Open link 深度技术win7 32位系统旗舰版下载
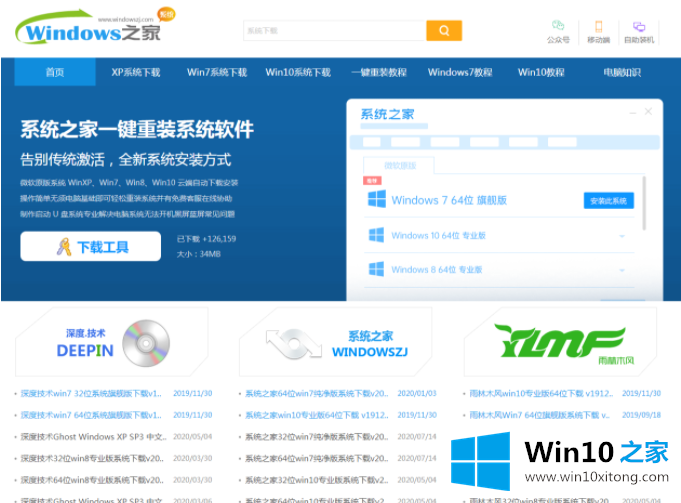Viewport: 681px width, 503px height. tap(91, 393)
